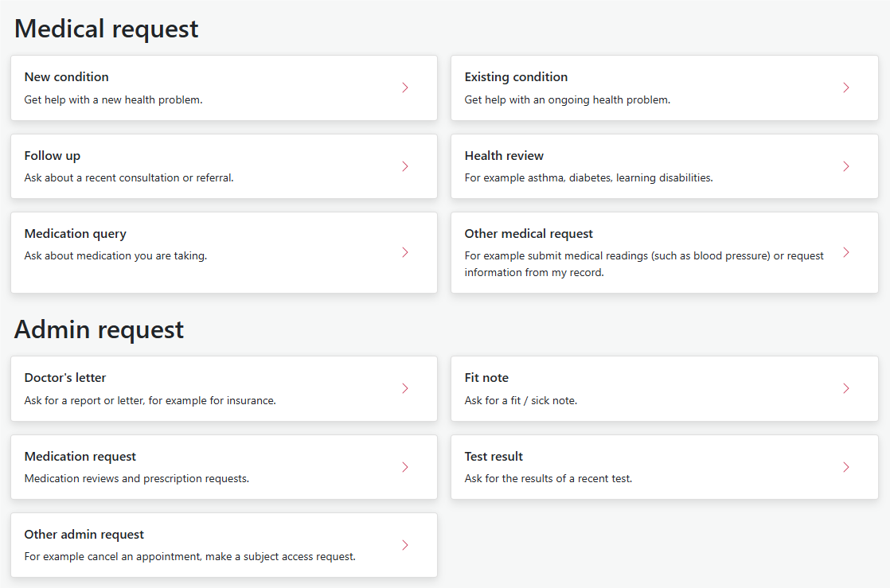
Task: Click the arrow icon on Follow up card
Action: click(x=405, y=166)
